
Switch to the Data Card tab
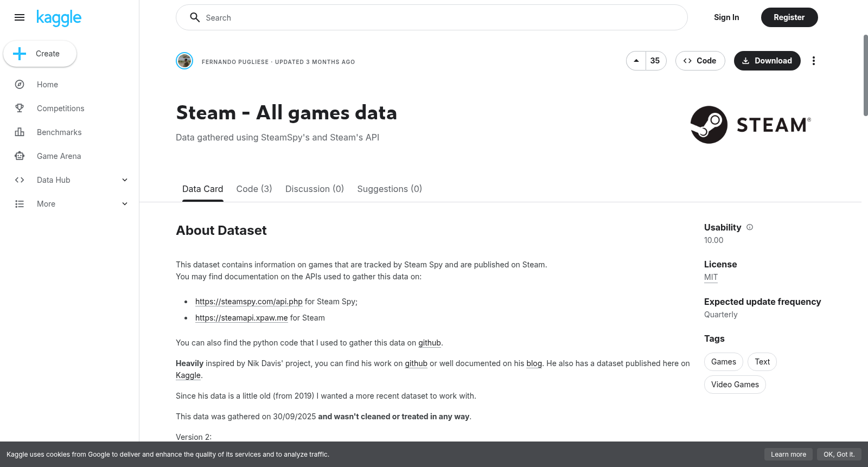(202, 189)
